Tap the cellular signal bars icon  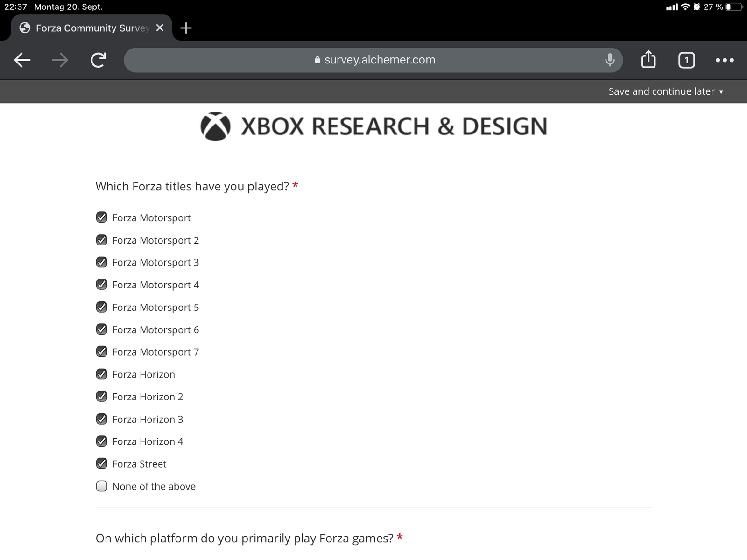672,7
